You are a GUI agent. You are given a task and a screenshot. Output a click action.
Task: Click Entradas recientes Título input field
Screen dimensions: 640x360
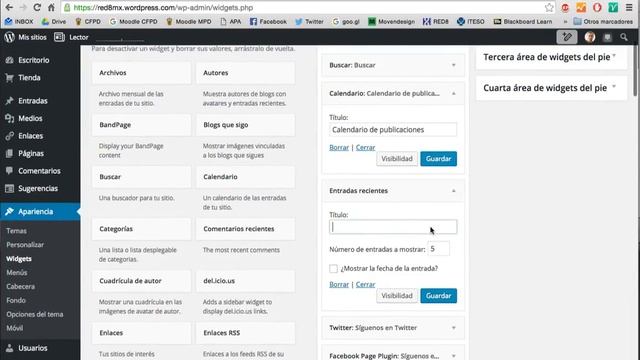393,227
